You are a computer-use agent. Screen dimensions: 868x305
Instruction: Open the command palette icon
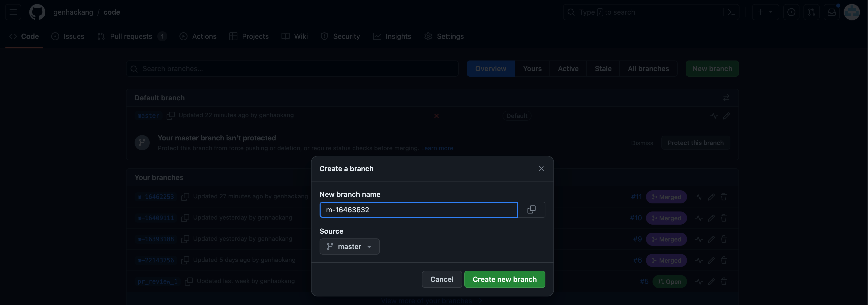731,12
